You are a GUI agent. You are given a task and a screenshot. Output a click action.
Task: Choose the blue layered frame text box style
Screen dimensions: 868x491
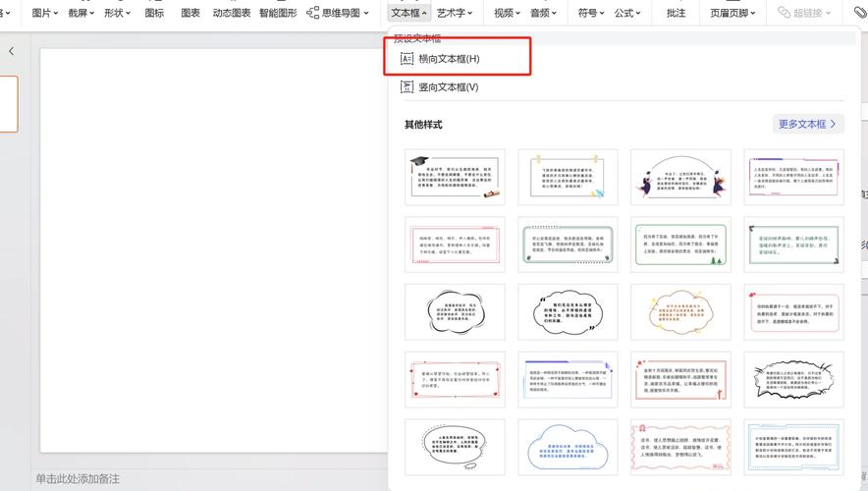[568, 380]
